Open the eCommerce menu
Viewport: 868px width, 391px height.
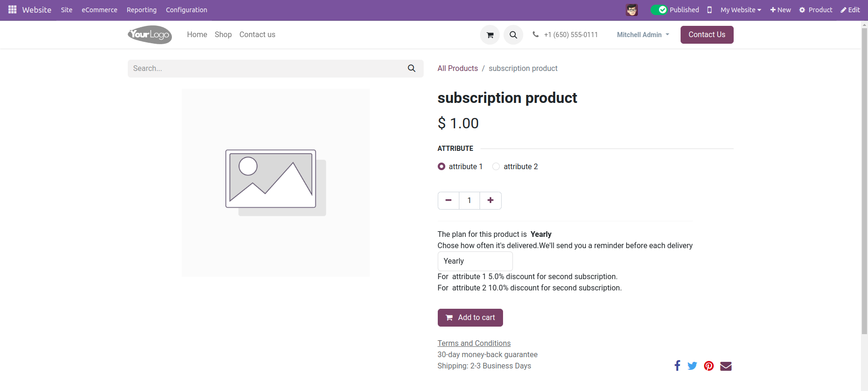[100, 10]
